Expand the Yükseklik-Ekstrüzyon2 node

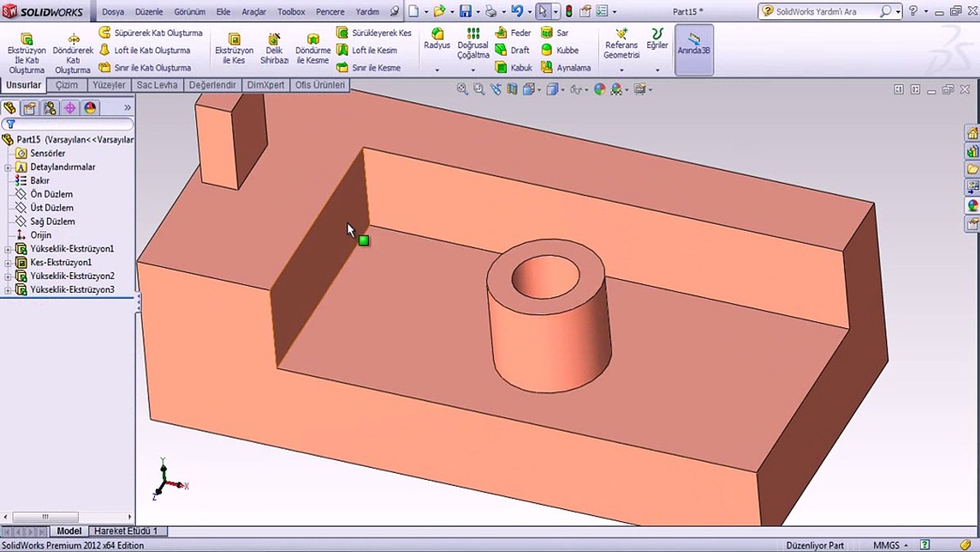click(8, 276)
